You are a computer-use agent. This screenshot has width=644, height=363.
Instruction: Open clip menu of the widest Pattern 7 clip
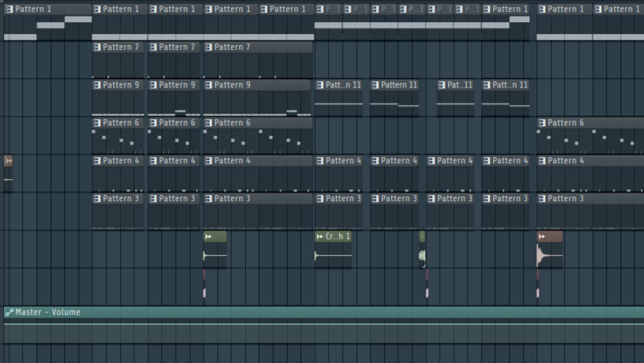point(209,47)
